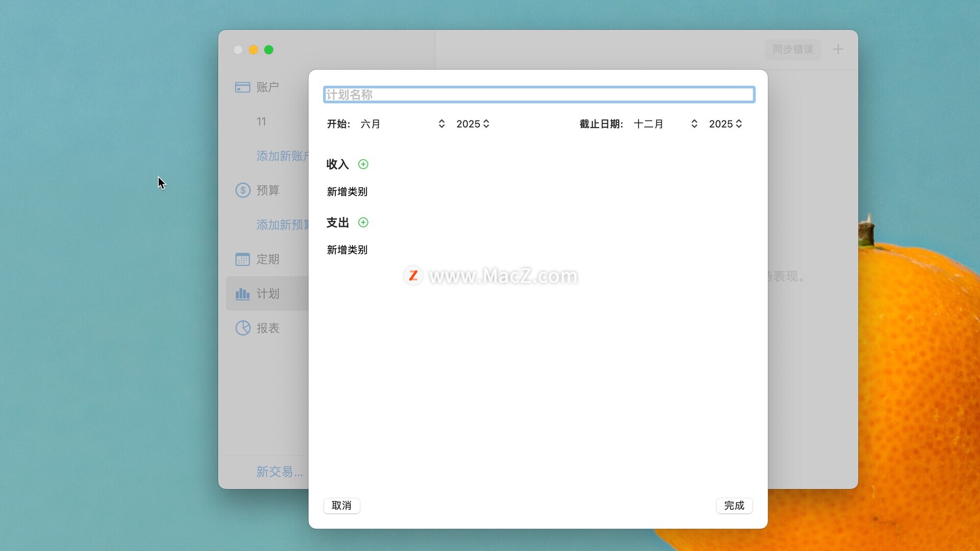Select the 定期 calendar icon in sidebar
This screenshot has width=980, height=551.
pos(242,259)
